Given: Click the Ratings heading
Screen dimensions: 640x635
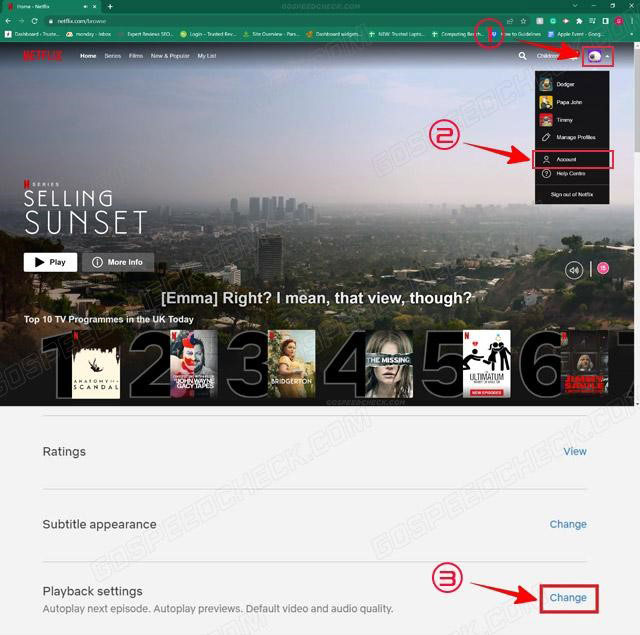Looking at the screenshot, I should (64, 451).
